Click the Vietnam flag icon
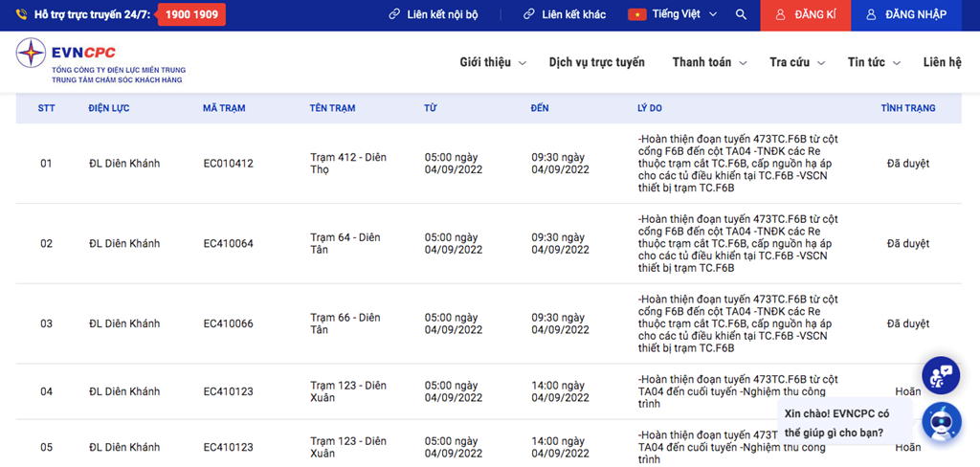 coord(636,14)
